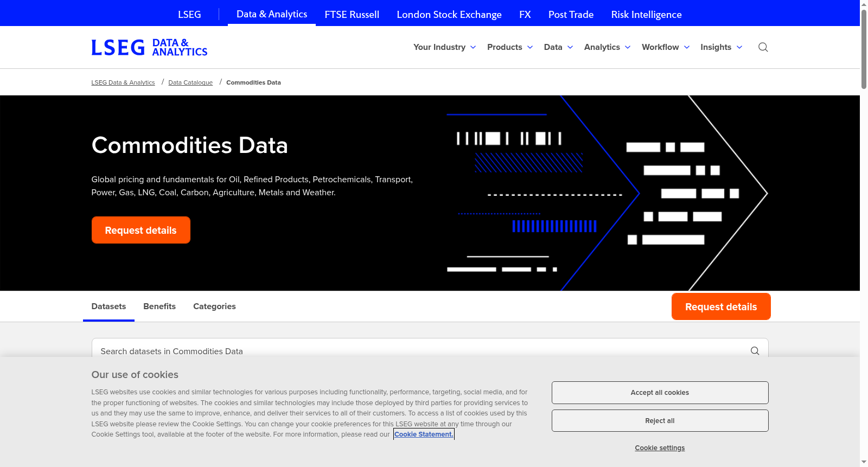Open Risk Intelligence in the top bar
Screen dimensions: 868x467
click(x=646, y=15)
